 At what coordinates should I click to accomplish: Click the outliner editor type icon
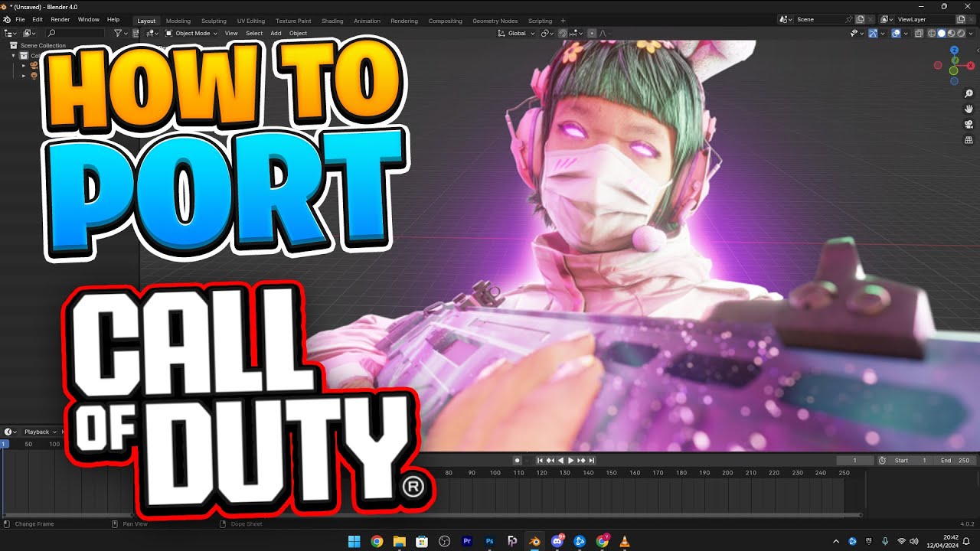pyautogui.click(x=11, y=33)
